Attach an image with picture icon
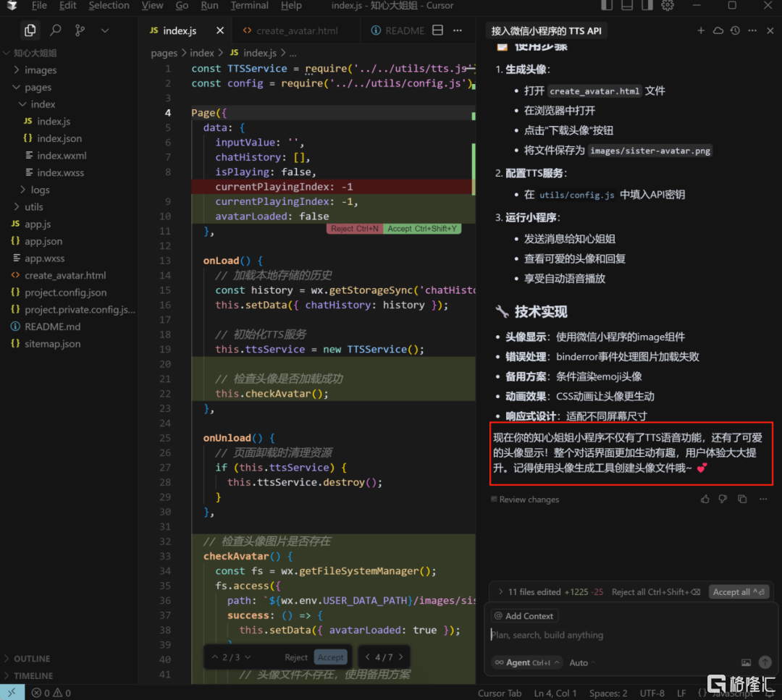Screen dimensions: 782x700 746,662
